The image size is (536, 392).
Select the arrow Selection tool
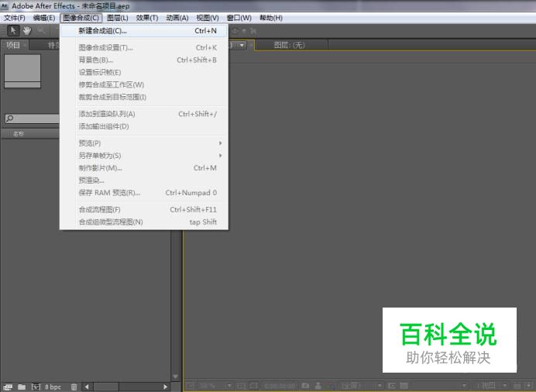point(13,31)
